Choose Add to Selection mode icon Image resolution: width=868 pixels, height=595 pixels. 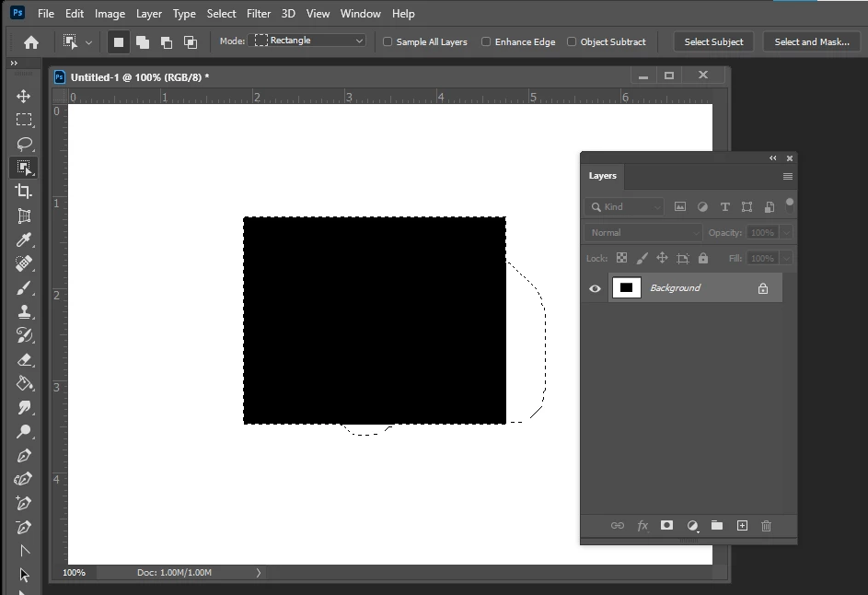pos(143,42)
